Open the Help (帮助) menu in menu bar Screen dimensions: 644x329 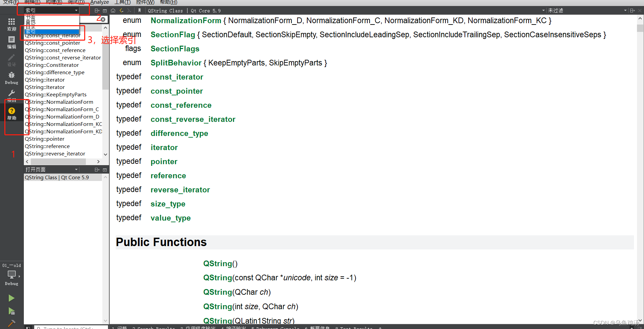click(x=168, y=2)
